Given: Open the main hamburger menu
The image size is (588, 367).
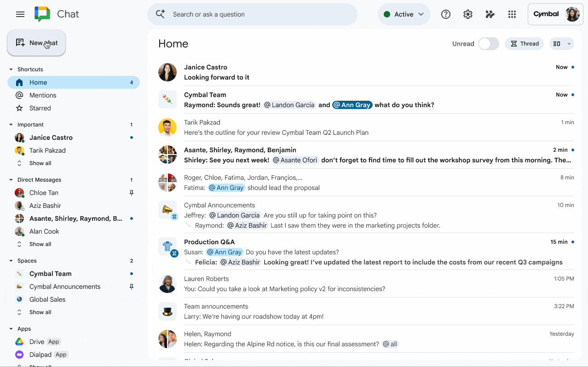Looking at the screenshot, I should (20, 14).
